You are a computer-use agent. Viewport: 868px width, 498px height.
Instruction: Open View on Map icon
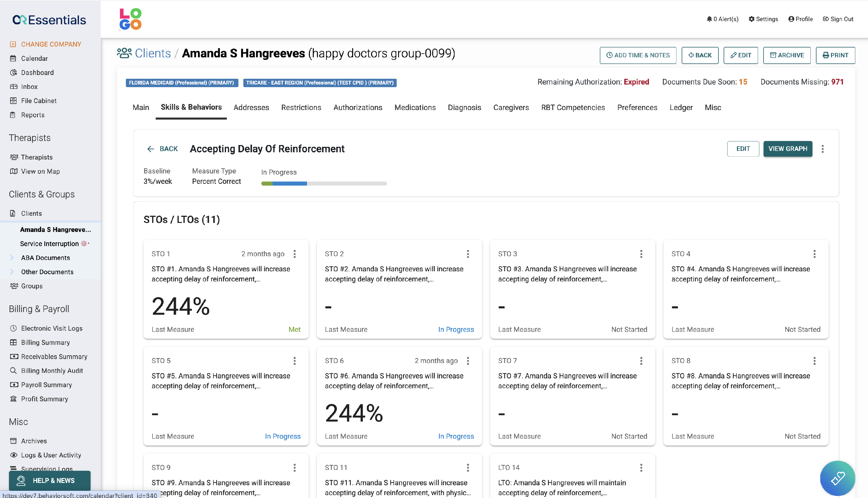[13, 171]
